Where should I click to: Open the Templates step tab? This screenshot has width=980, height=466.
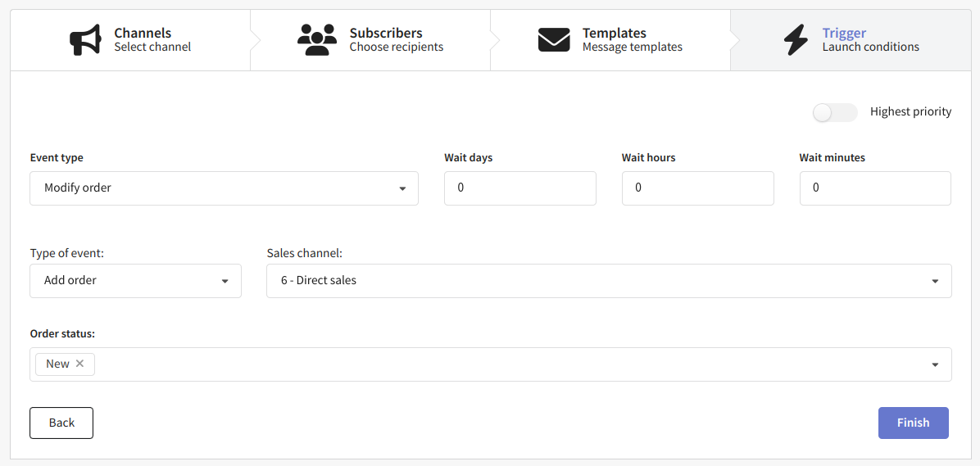pos(610,40)
